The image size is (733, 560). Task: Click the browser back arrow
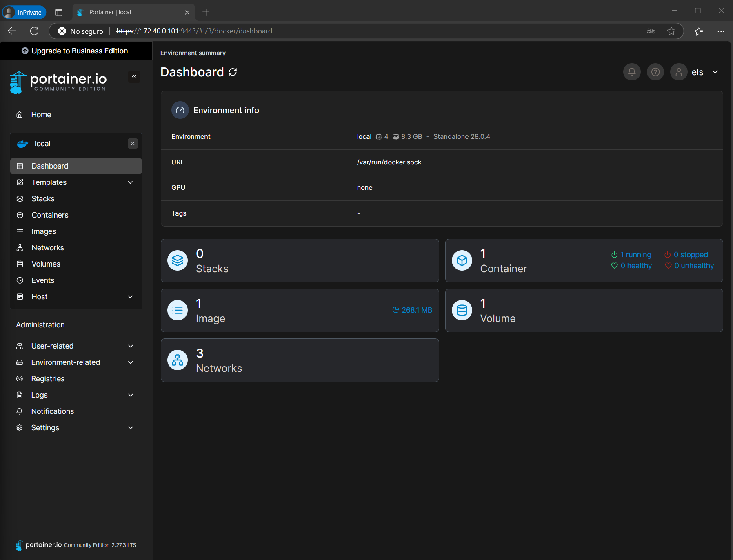coord(12,31)
